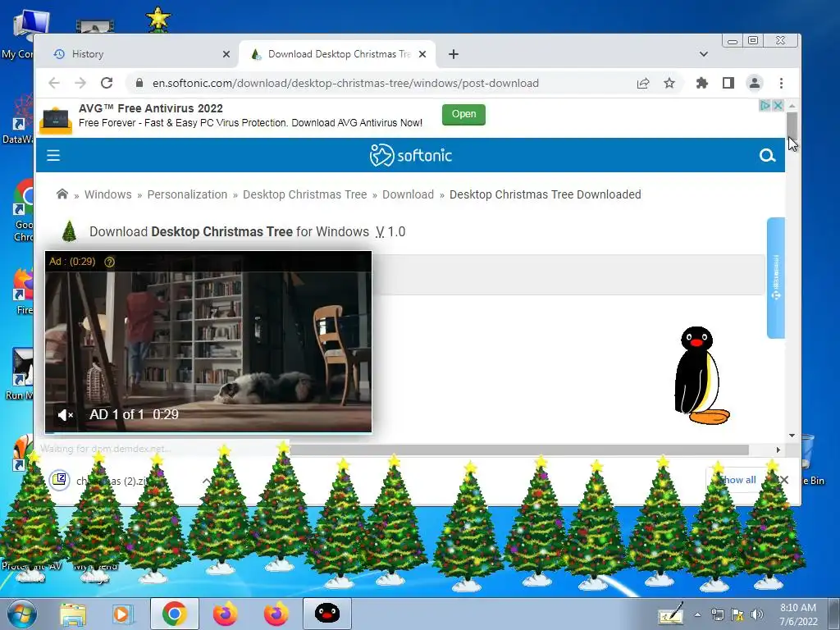
Task: Go to Softonic home breadcrumb icon
Action: click(x=62, y=194)
